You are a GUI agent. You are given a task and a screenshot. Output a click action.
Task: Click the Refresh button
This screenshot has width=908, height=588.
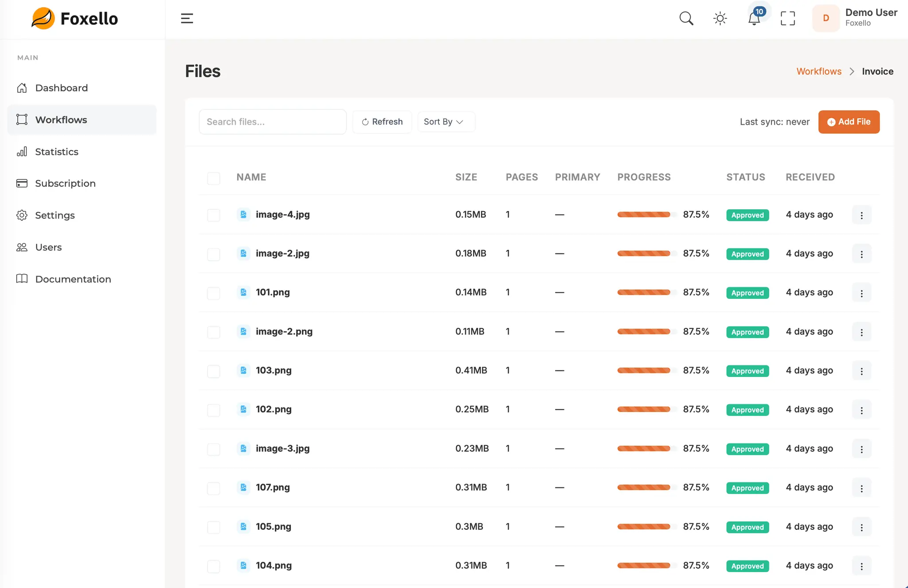[x=382, y=122]
